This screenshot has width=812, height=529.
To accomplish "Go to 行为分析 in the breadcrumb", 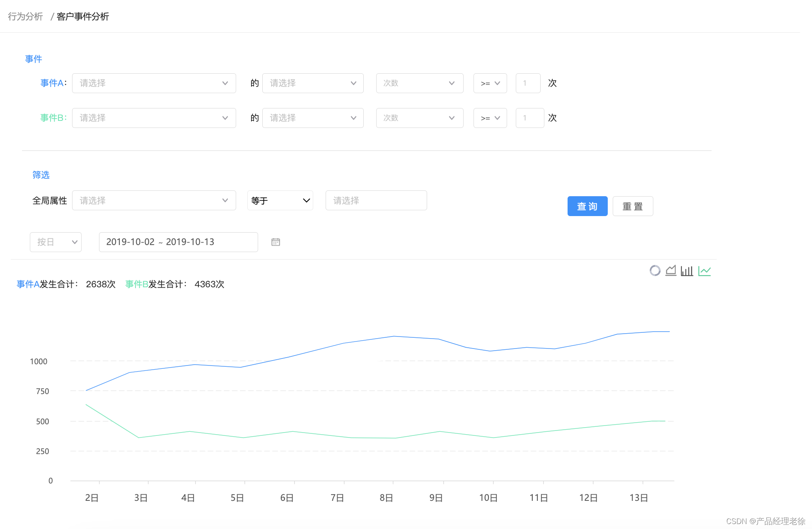I will coord(25,17).
